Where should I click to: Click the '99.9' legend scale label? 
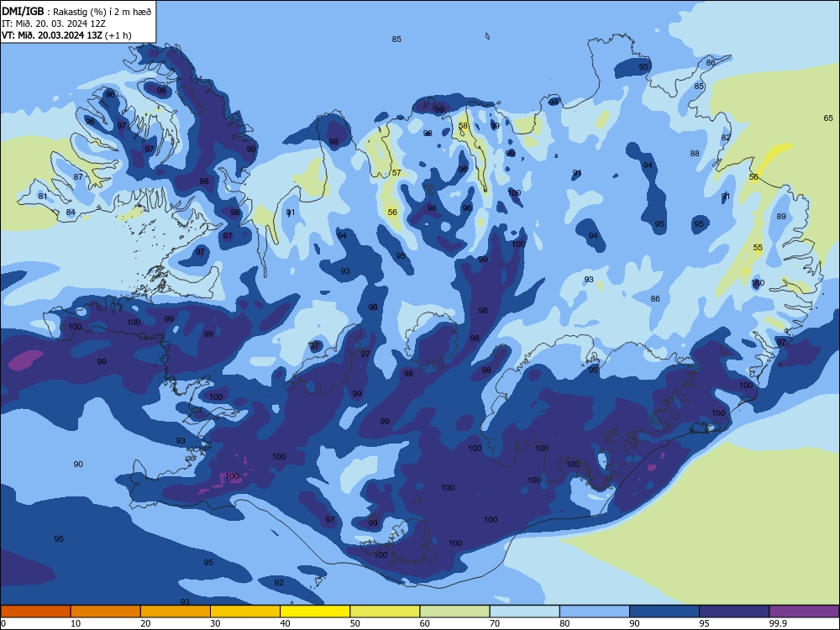click(777, 623)
